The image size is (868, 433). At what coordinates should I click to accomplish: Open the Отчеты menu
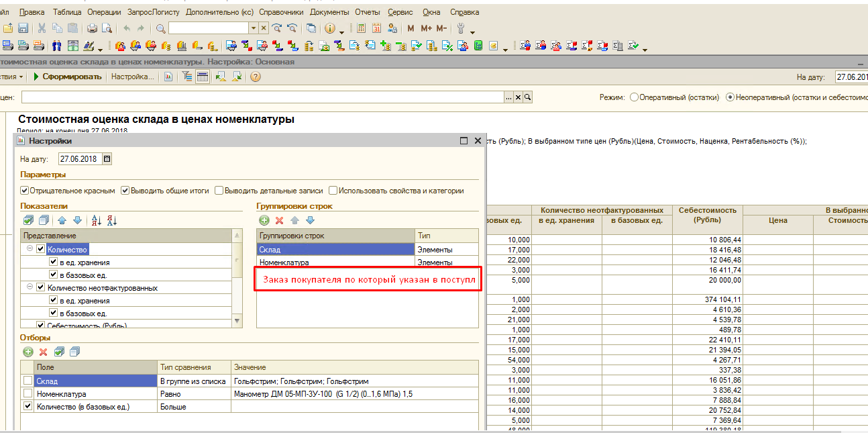coord(369,12)
